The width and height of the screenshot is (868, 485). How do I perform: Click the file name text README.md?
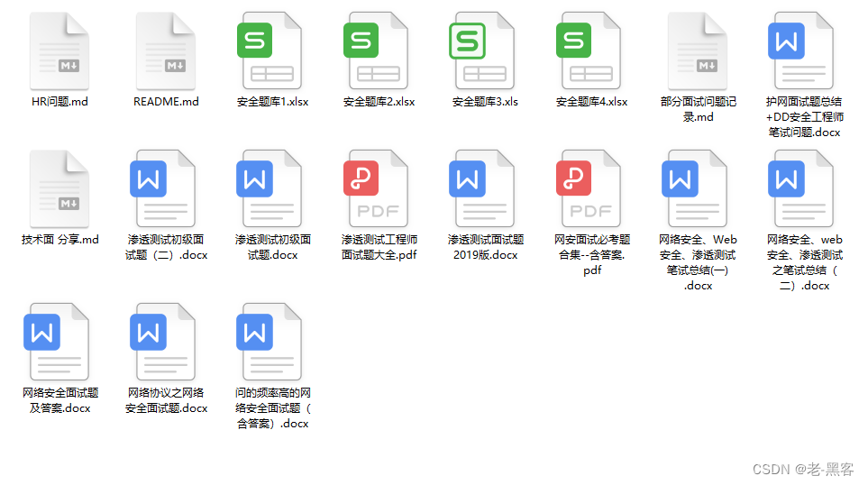tap(166, 102)
